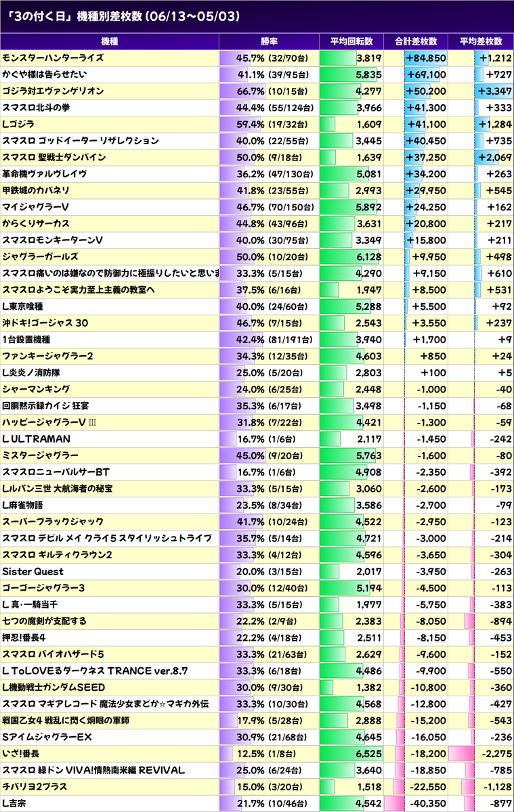Click average difference -2,275
Viewport: 514px width, 812px height.
pyautogui.click(x=496, y=754)
